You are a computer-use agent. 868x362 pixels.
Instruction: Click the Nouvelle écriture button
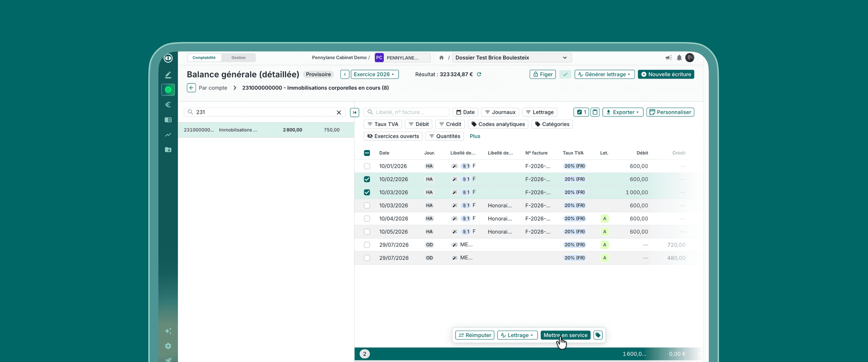[x=666, y=74]
